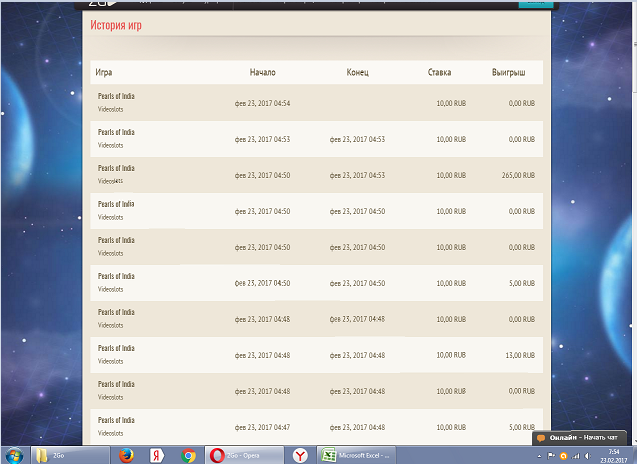Click Pearls of India in the 13,00 RUB row
Viewport: 637px width, 464px height.
116,348
